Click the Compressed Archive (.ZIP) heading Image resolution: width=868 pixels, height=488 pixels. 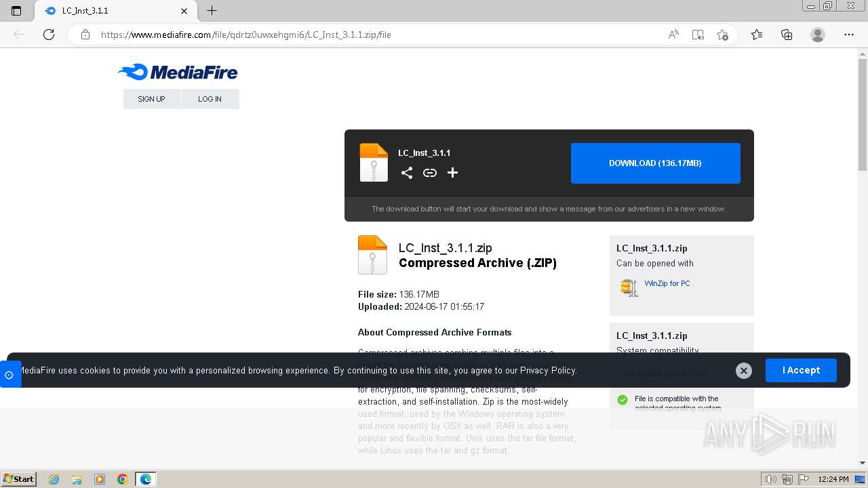(477, 263)
